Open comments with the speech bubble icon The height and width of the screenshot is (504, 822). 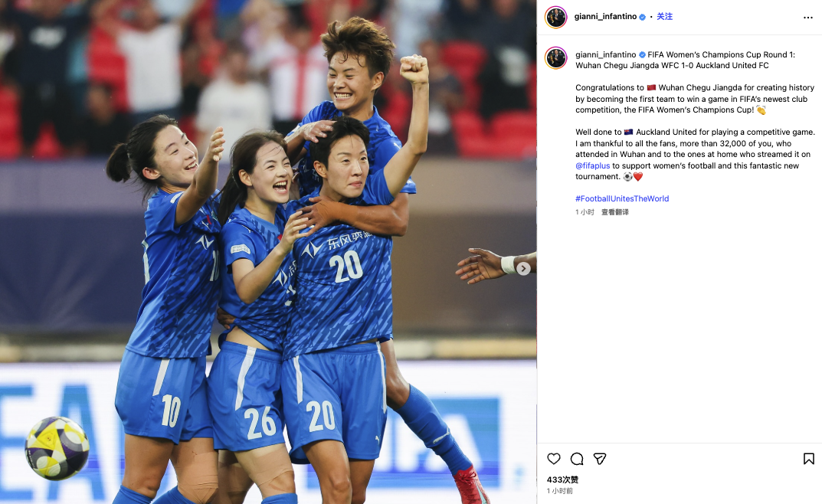coord(577,459)
